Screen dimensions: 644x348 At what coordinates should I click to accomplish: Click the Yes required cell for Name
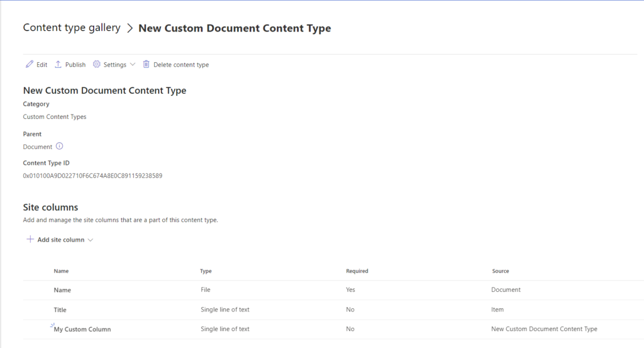(350, 289)
